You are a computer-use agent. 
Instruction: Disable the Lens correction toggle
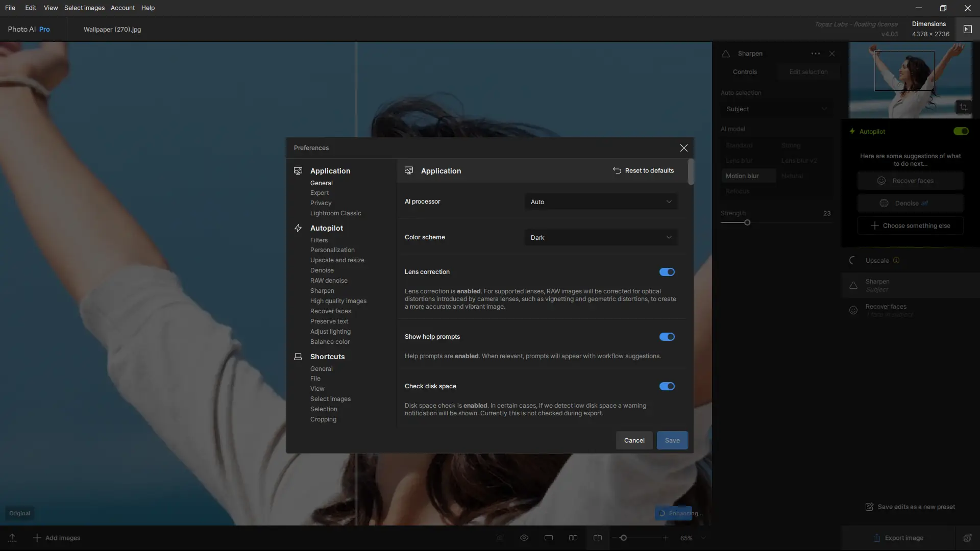click(x=667, y=272)
